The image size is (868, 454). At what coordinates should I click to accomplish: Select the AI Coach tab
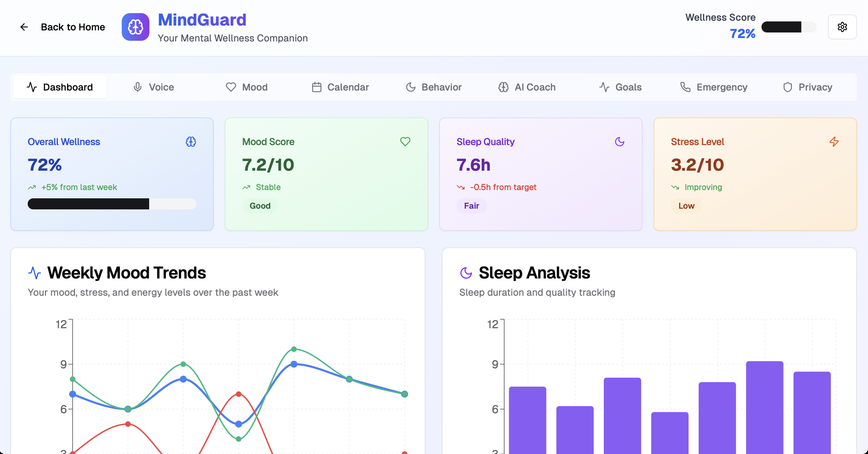tap(527, 87)
